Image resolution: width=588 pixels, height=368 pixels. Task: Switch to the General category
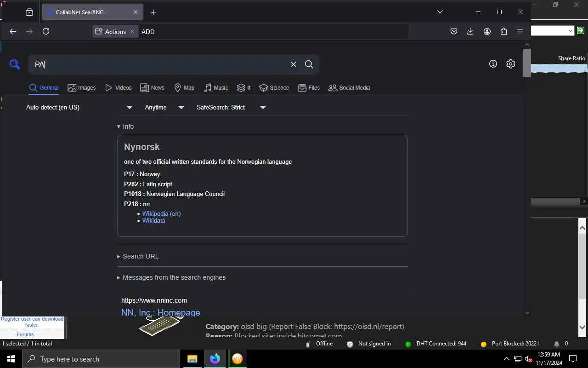coord(44,88)
